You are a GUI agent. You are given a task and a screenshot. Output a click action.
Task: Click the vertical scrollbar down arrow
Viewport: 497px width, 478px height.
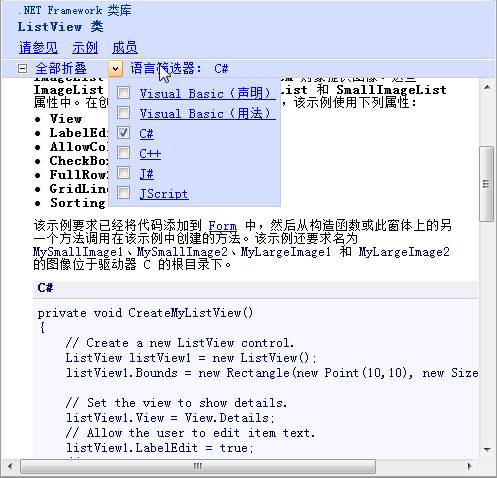pos(487,450)
